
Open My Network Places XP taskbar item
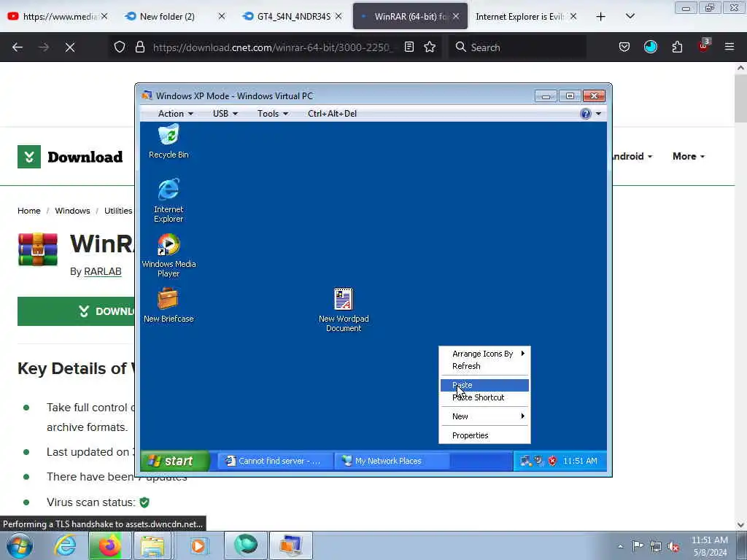click(392, 461)
